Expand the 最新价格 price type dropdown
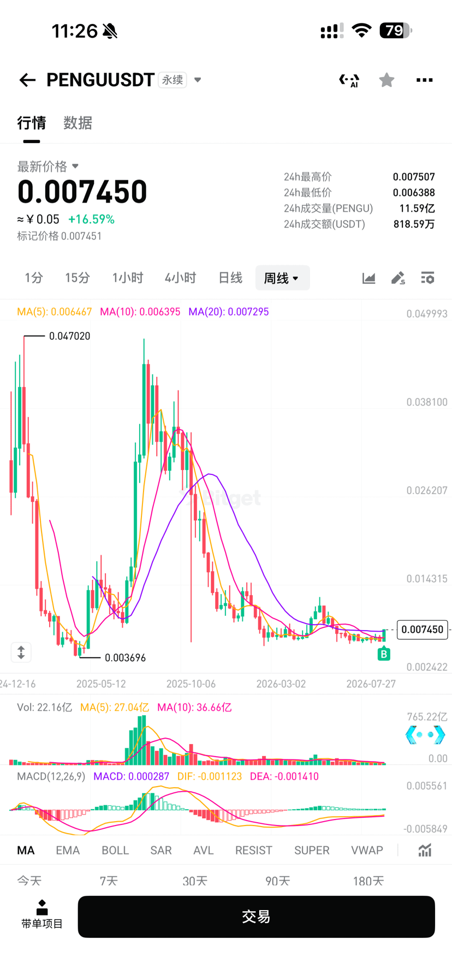452x980 pixels. point(75,166)
